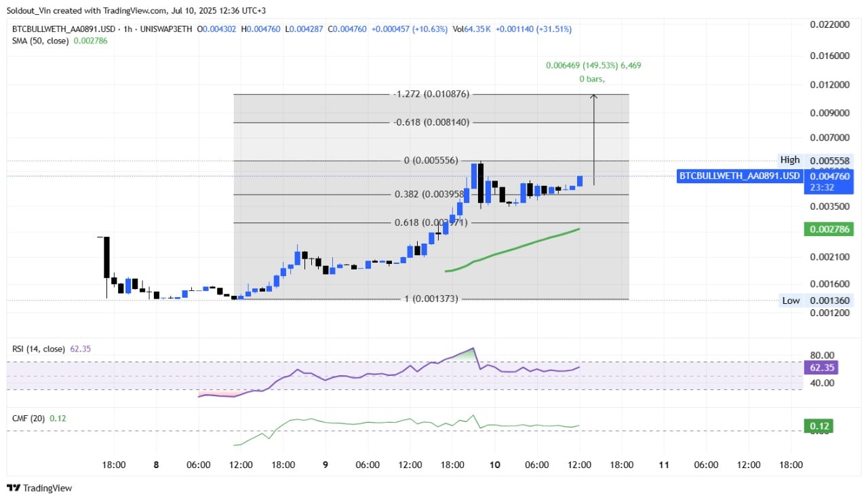Image resolution: width=868 pixels, height=500 pixels.
Task: Click the TradingView logo at bottom left
Action: [39, 488]
